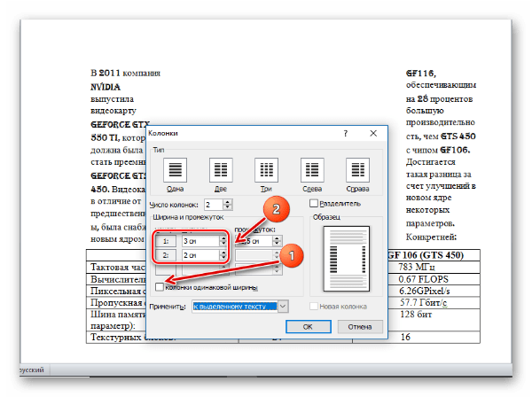532x397 pixels.
Task: Enable the 'Разделитель' checkbox
Action: click(x=314, y=204)
